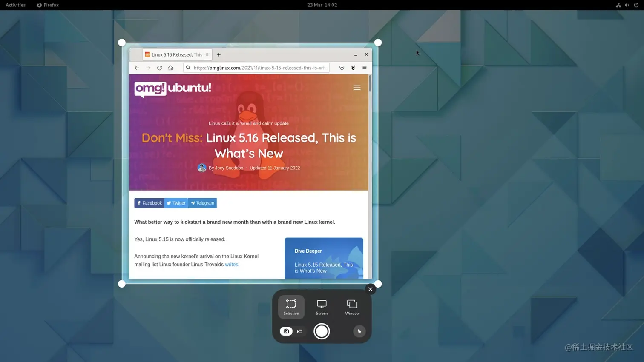Switch to screencast recording mode
The height and width of the screenshot is (362, 644).
pos(300,331)
